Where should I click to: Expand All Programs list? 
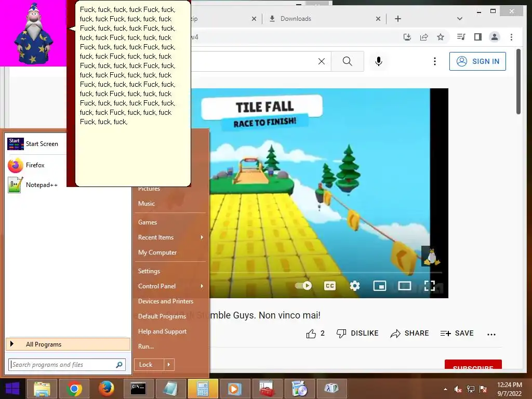[68, 344]
